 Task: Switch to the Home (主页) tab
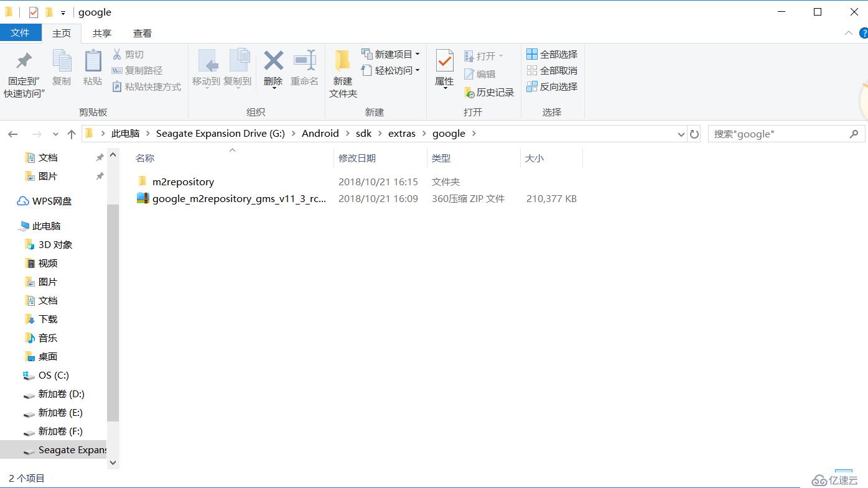coord(62,34)
